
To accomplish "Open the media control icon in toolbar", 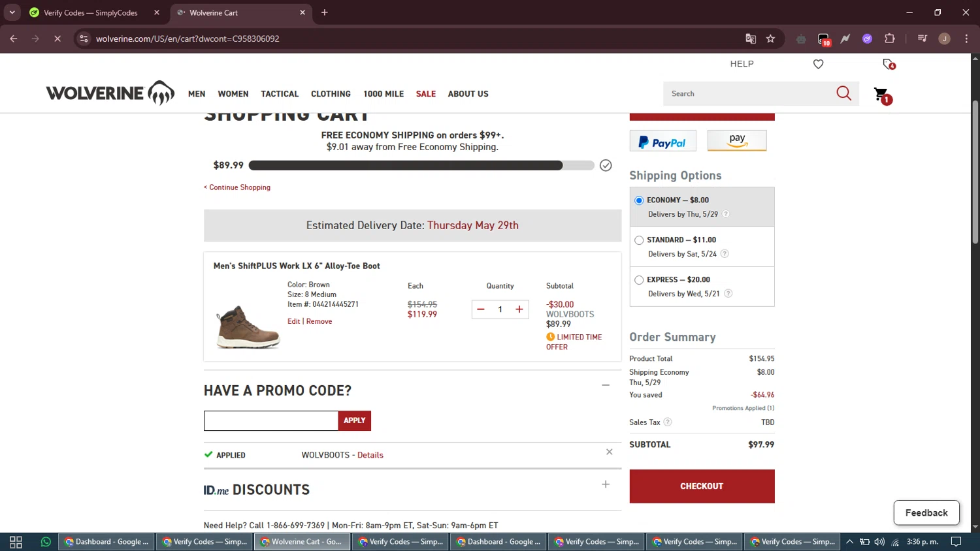I will pos(922,39).
